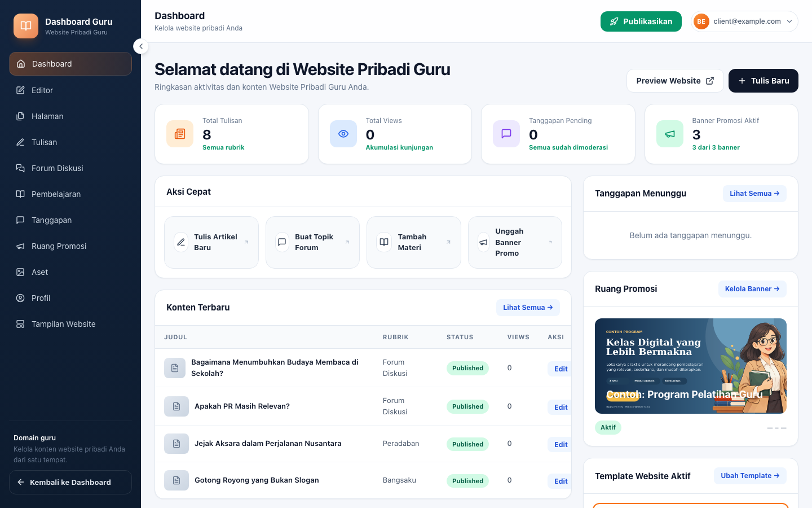The height and width of the screenshot is (508, 812).
Task: Click the Total Tulisan newspaper icon
Action: pos(180,134)
